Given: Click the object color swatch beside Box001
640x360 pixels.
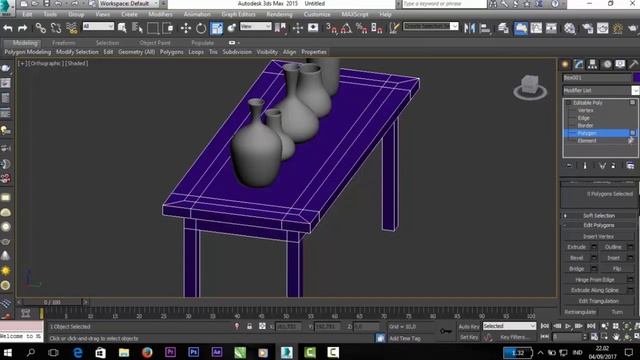Looking at the screenshot, I should 636,78.
